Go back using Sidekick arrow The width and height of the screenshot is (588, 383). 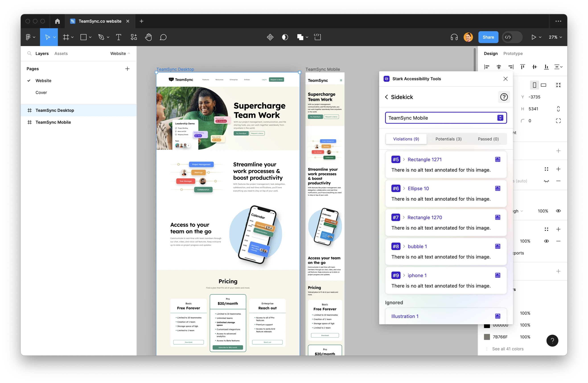pos(387,97)
